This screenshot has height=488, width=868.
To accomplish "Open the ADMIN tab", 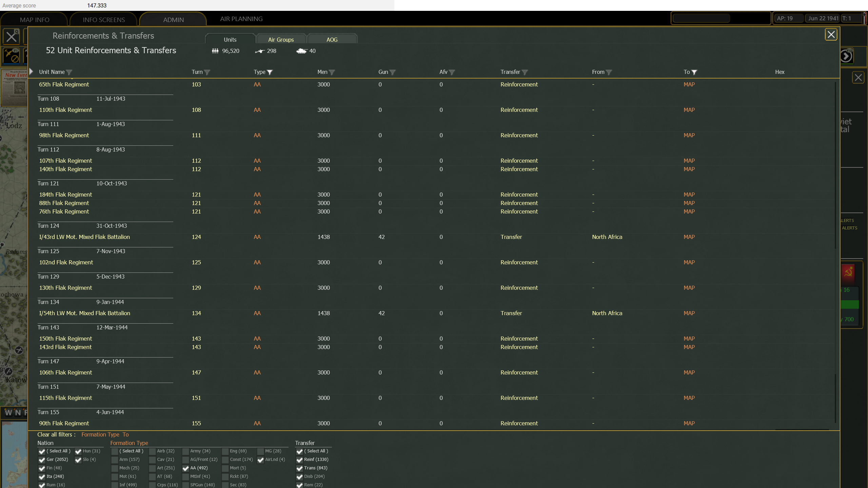I will tap(173, 20).
